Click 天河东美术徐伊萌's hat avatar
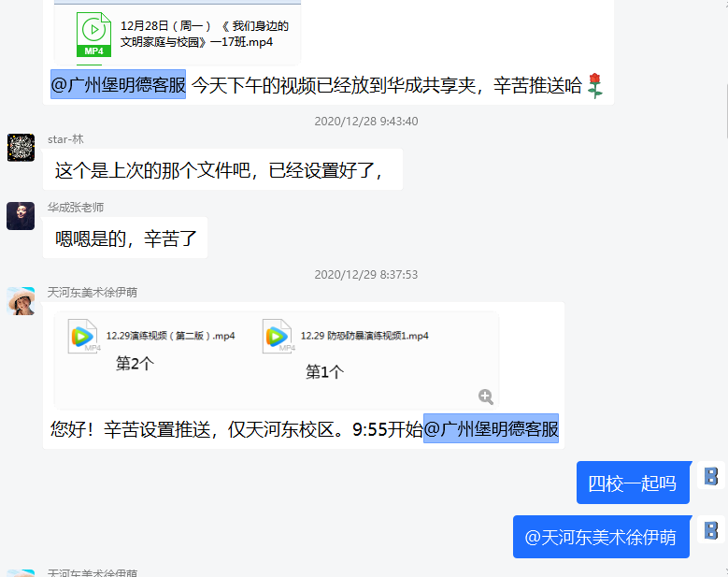728x577 pixels. 21,301
